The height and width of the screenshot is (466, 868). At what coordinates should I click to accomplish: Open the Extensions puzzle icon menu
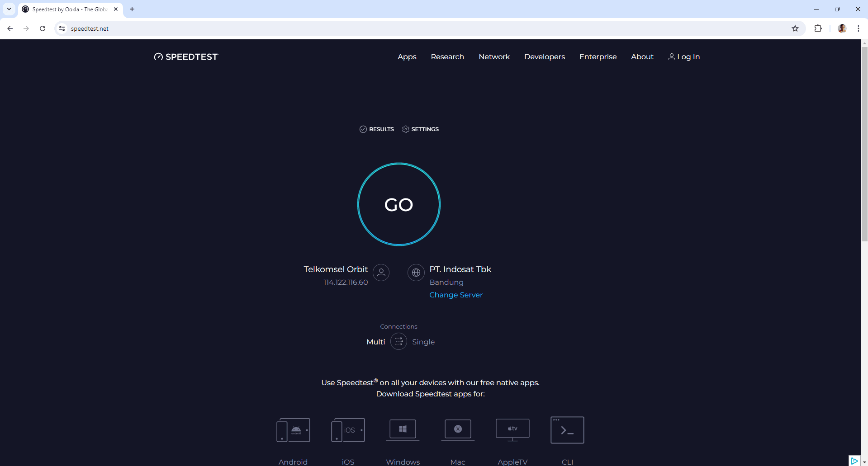[x=818, y=28]
